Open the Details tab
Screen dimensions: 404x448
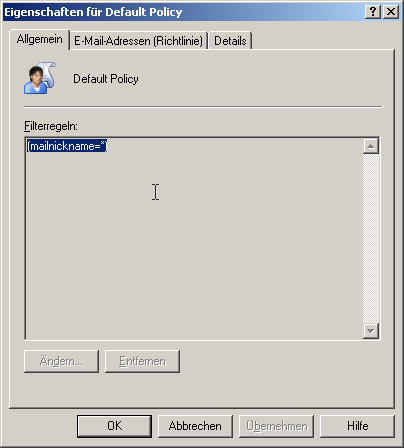(230, 41)
